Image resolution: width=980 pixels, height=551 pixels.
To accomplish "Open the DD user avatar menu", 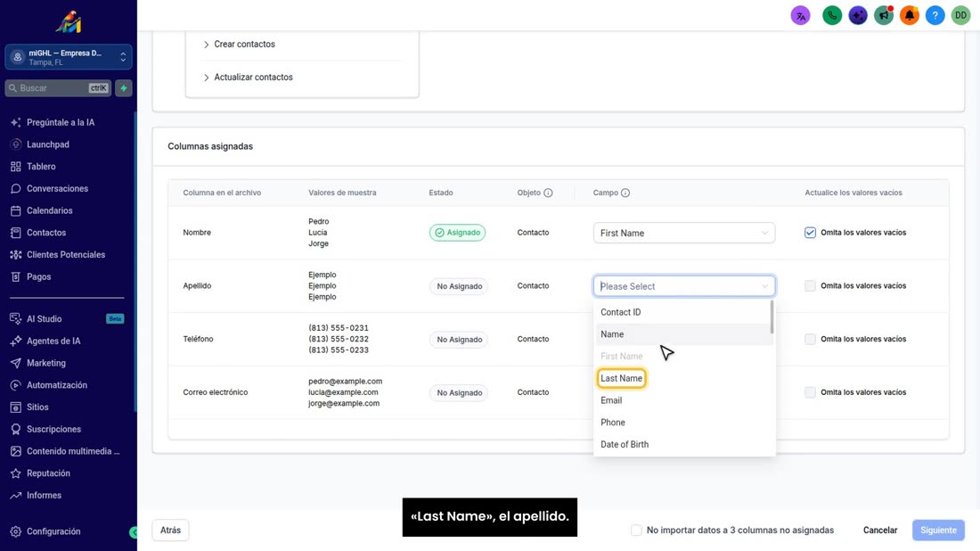I will click(x=960, y=16).
